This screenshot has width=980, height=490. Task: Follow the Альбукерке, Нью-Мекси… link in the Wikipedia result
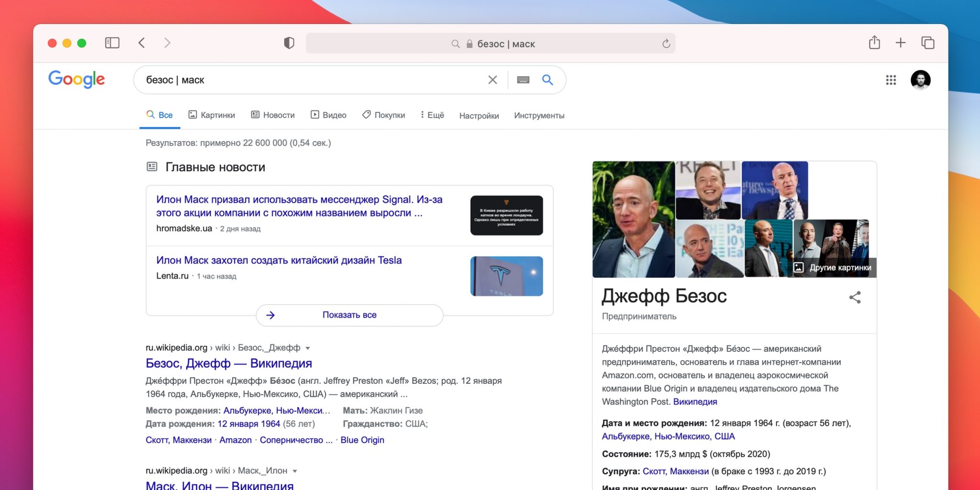(x=277, y=411)
